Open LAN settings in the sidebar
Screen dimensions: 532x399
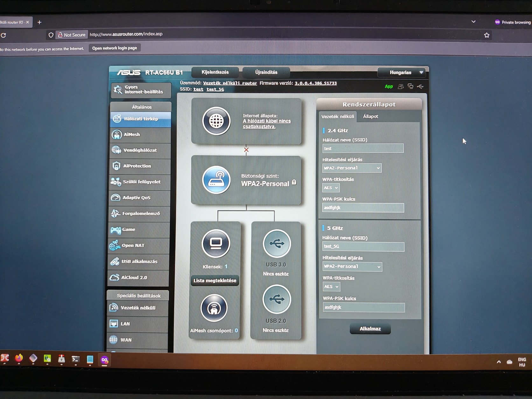pos(137,324)
